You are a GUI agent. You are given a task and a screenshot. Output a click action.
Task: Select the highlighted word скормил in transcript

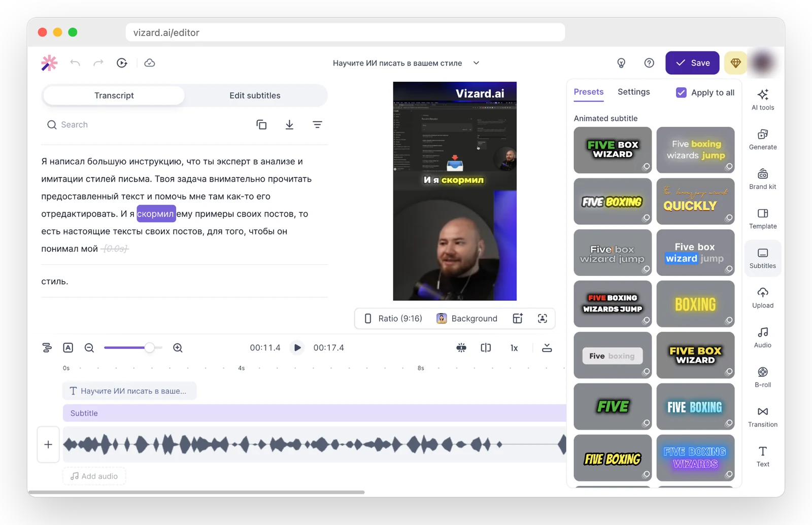(156, 214)
